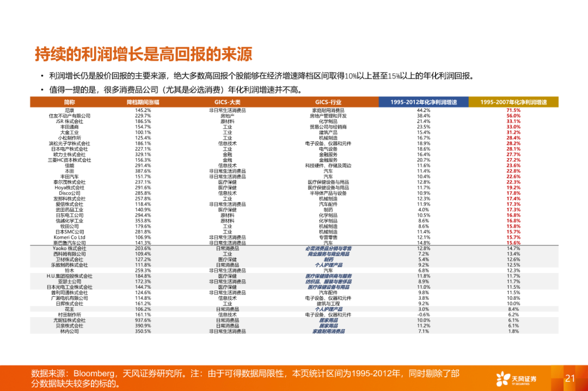The width and height of the screenshot is (588, 391).
Task: Click the red value 71.5%
Action: tap(513, 110)
